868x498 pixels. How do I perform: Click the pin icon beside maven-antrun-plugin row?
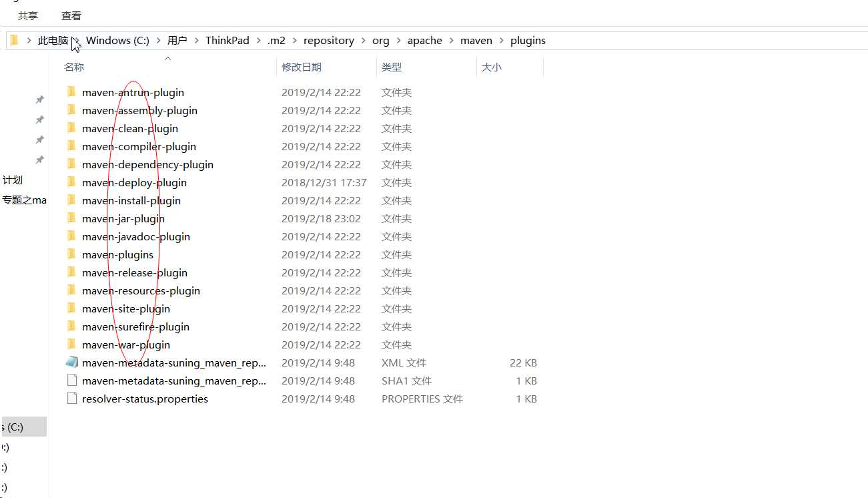tap(40, 99)
